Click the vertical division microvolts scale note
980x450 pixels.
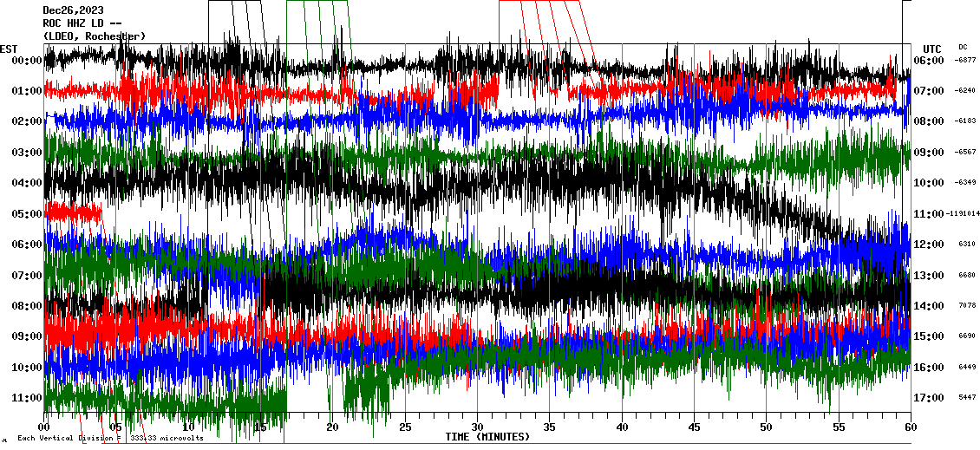(110, 438)
